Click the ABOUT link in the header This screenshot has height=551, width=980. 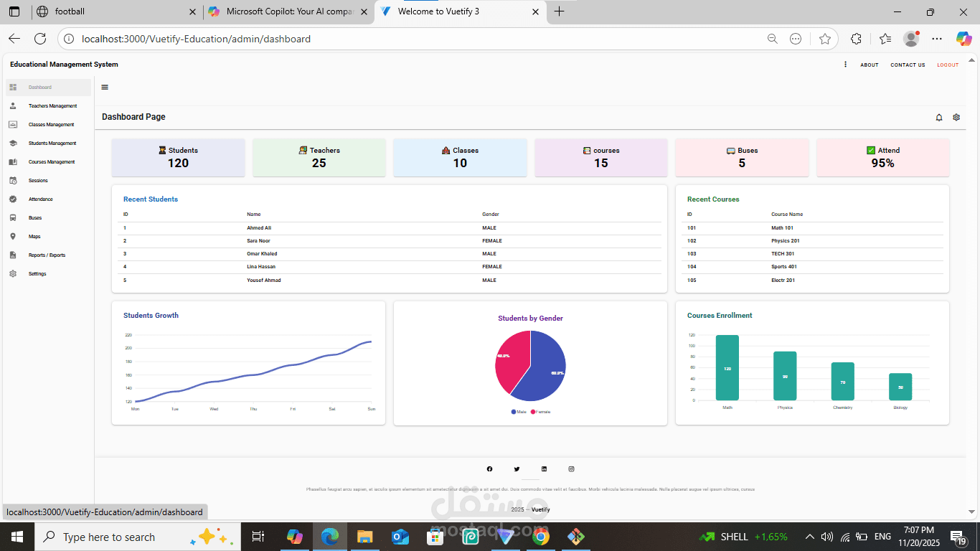click(x=870, y=65)
